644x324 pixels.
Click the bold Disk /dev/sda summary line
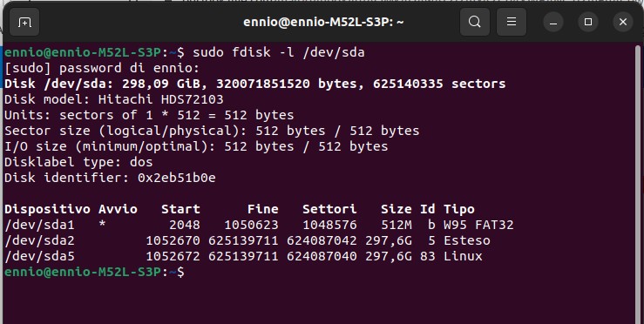[255, 84]
